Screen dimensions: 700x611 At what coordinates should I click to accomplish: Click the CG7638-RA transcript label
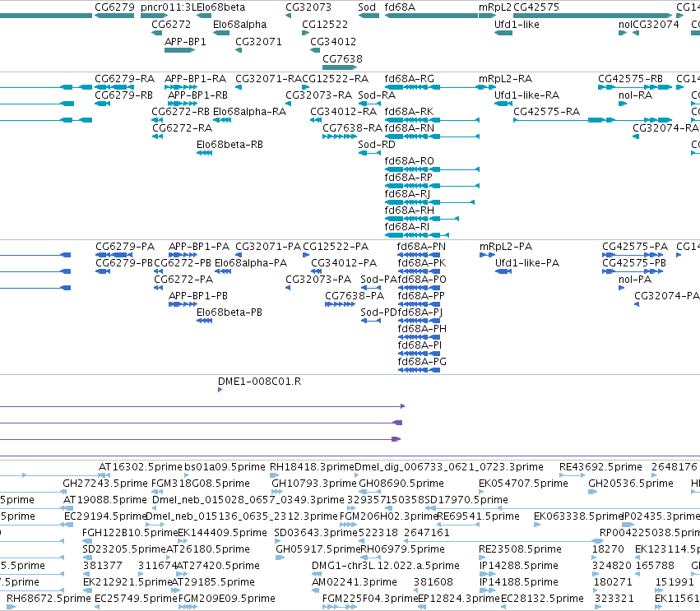[x=352, y=128]
